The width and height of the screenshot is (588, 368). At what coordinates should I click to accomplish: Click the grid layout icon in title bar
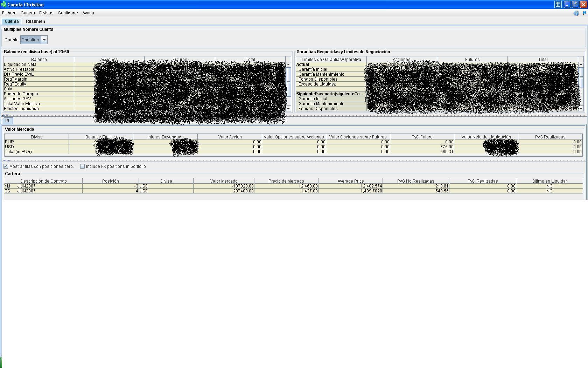(558, 5)
